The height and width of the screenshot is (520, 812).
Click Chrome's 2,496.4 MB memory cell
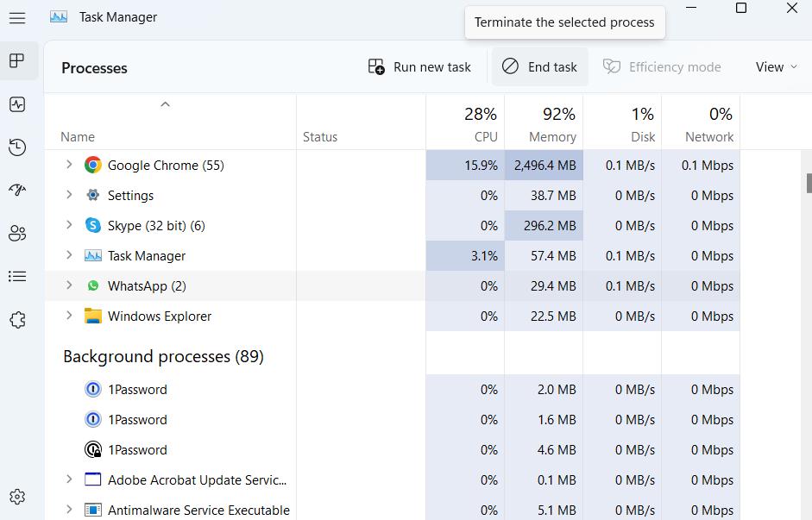click(x=544, y=165)
